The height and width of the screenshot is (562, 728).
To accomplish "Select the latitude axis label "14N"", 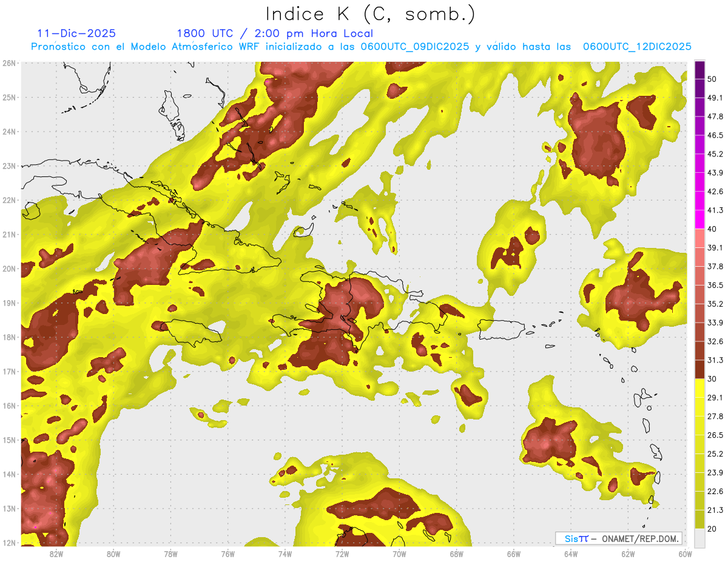I will click(x=9, y=474).
